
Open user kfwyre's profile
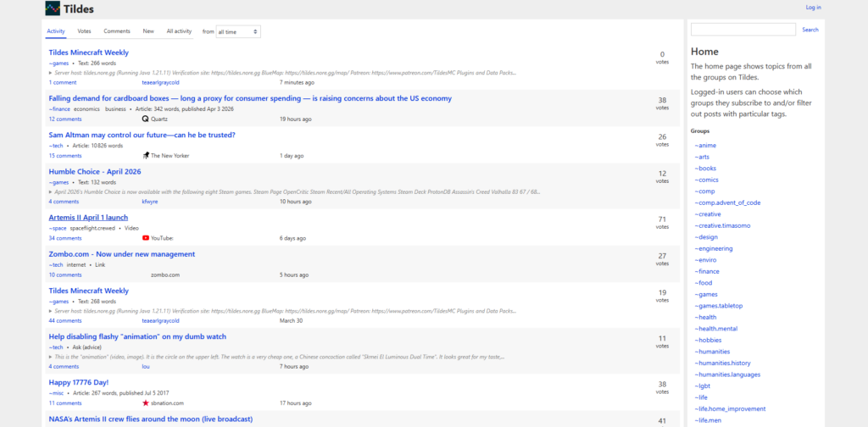click(x=150, y=202)
